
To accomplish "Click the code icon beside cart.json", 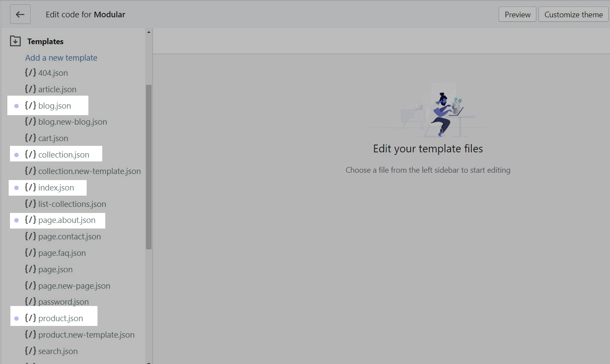I will pos(30,138).
